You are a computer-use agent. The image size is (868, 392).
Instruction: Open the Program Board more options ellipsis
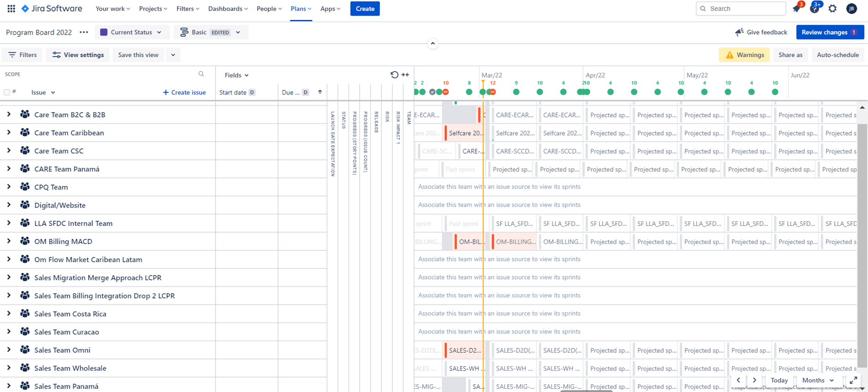pos(84,32)
